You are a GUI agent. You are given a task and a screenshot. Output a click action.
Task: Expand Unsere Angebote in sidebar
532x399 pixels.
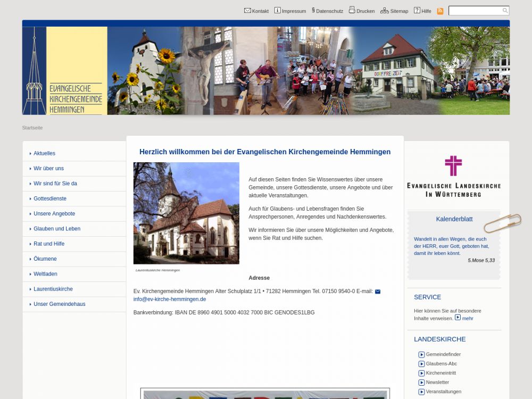pyautogui.click(x=54, y=213)
